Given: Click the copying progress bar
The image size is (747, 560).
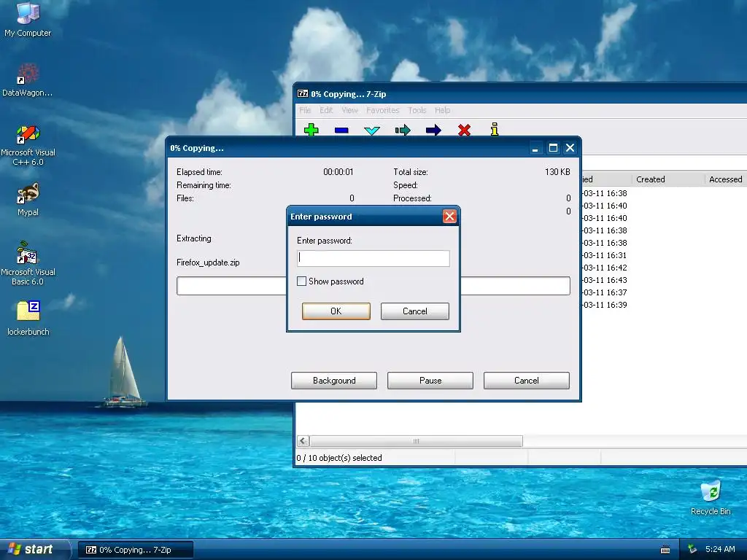Looking at the screenshot, I should click(373, 286).
